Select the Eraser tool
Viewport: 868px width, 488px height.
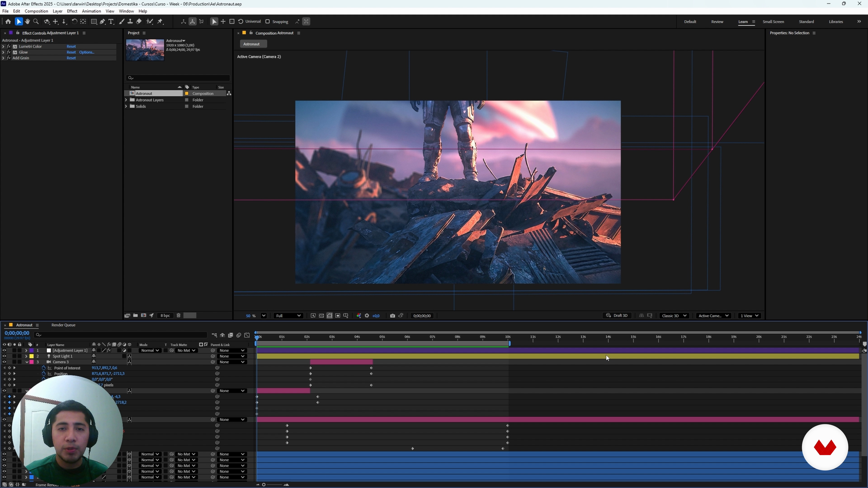click(x=139, y=21)
